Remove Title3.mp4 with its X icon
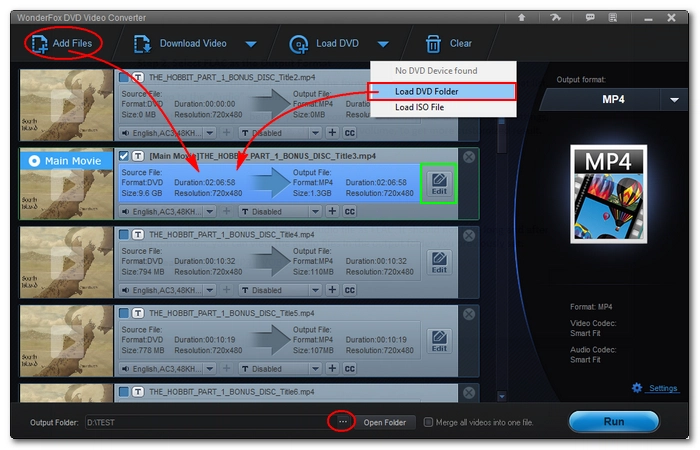This screenshot has height=450, width=700. coord(469,157)
